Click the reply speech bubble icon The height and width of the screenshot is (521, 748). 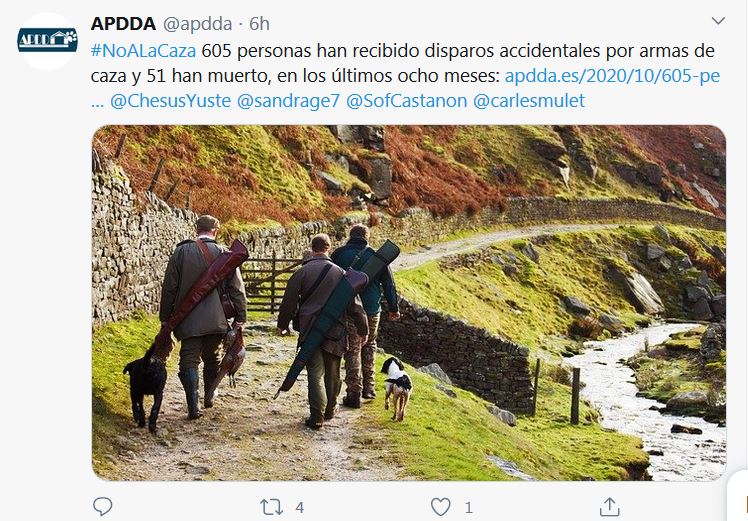(x=102, y=506)
